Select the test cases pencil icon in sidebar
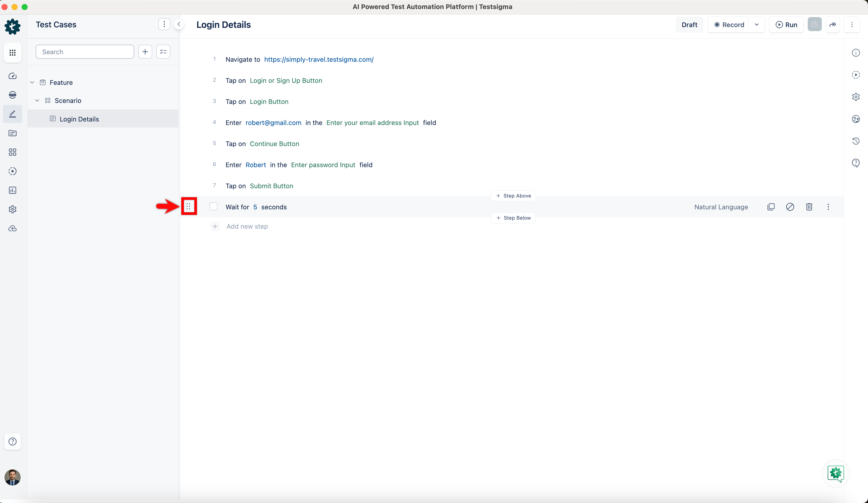The image size is (868, 503). click(12, 114)
